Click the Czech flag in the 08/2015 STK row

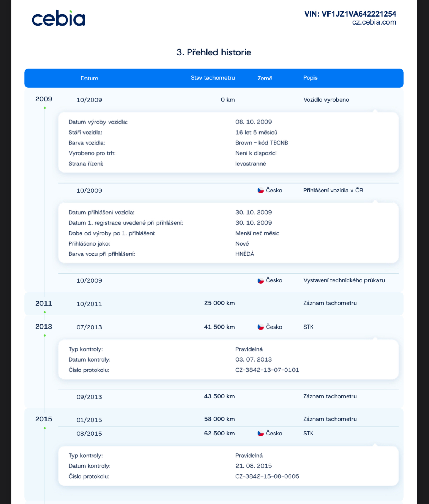tap(261, 434)
